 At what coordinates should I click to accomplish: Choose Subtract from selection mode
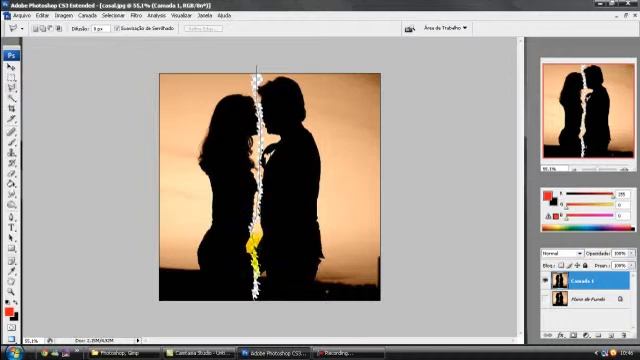click(x=51, y=29)
